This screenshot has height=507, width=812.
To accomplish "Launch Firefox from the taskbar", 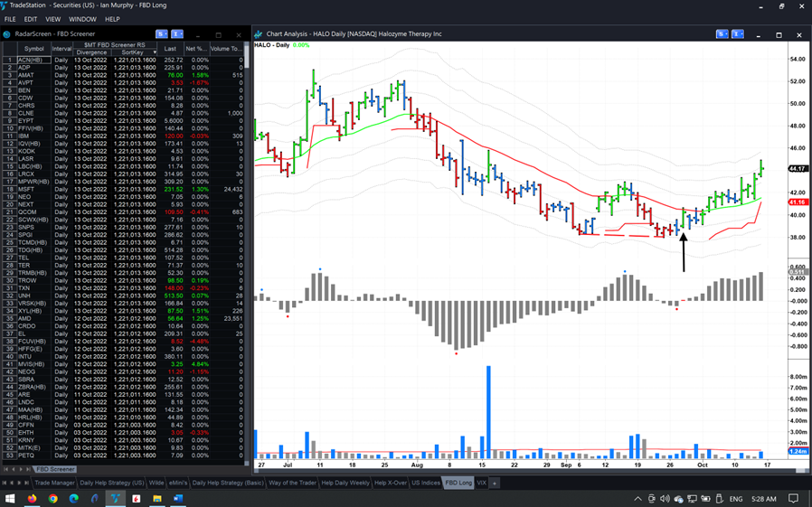I will click(x=33, y=499).
